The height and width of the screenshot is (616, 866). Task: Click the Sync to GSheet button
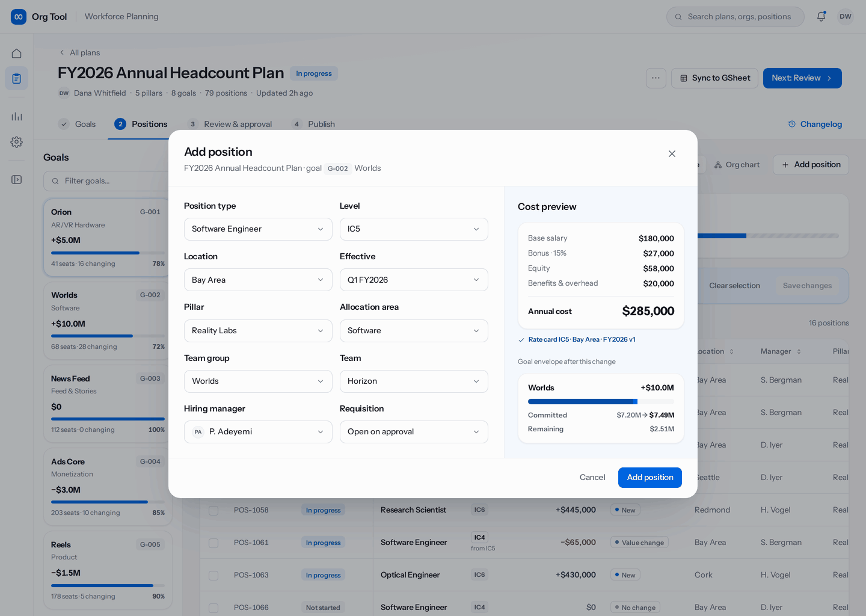[x=714, y=78]
